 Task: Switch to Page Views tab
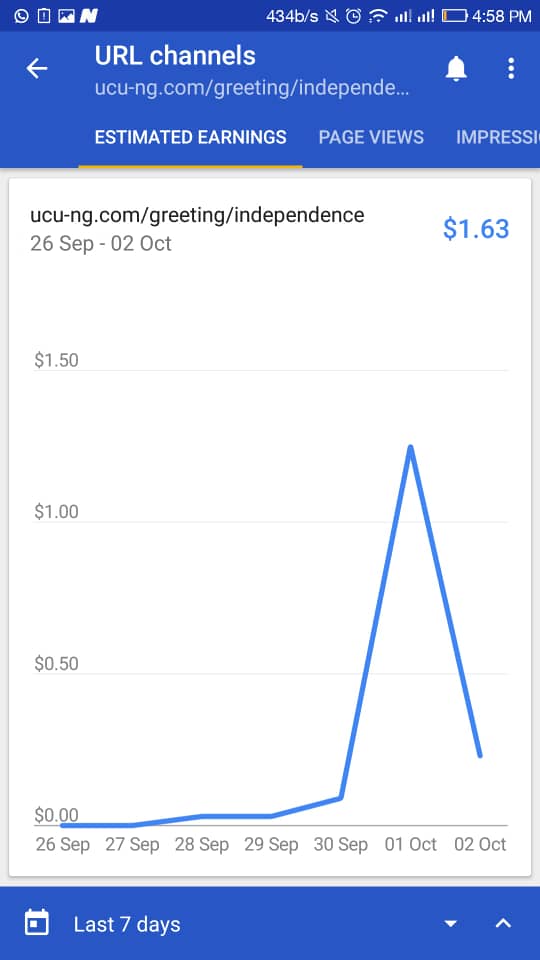pyautogui.click(x=371, y=137)
